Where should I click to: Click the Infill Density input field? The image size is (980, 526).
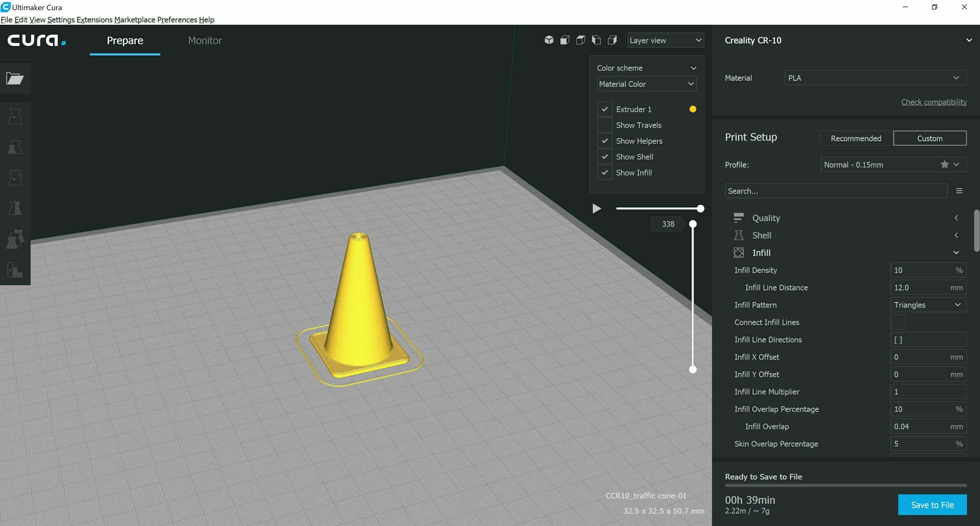[921, 270]
